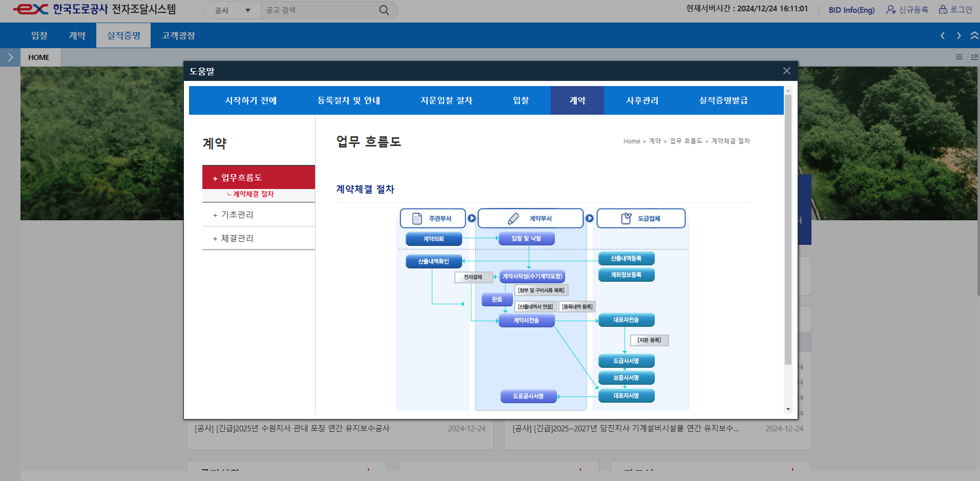Image resolution: width=980 pixels, height=481 pixels.
Task: Open the 고객광장 menu
Action: [178, 35]
